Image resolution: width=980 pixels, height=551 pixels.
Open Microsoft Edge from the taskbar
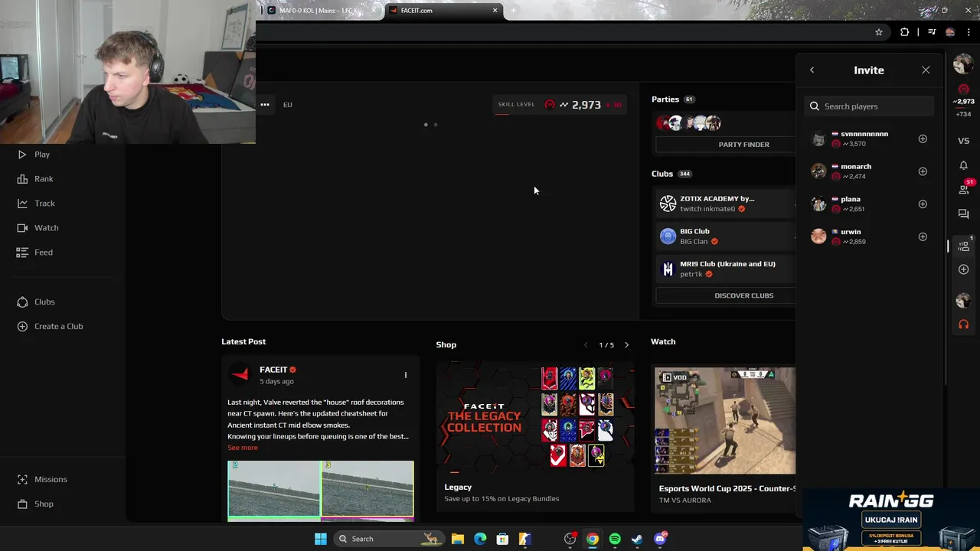480,539
